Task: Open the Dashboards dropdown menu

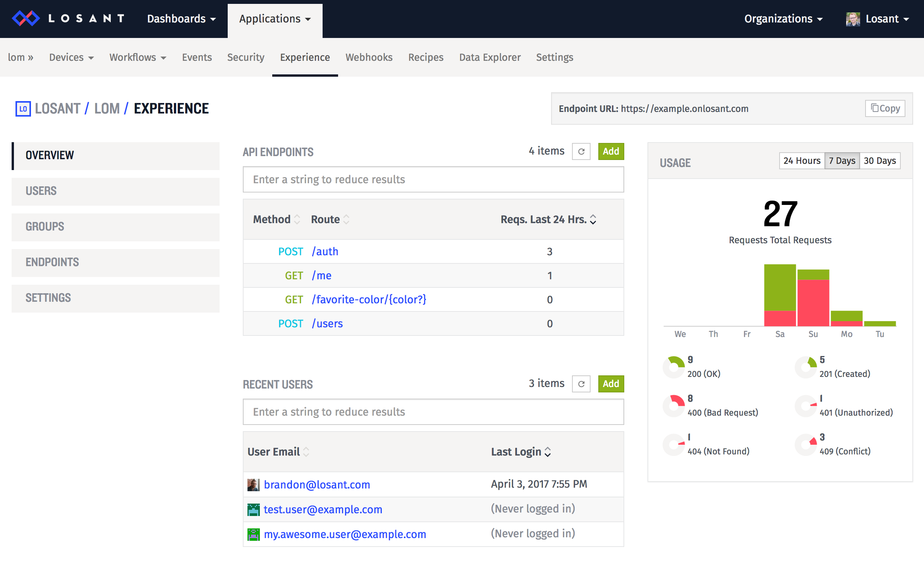Action: pyautogui.click(x=181, y=19)
